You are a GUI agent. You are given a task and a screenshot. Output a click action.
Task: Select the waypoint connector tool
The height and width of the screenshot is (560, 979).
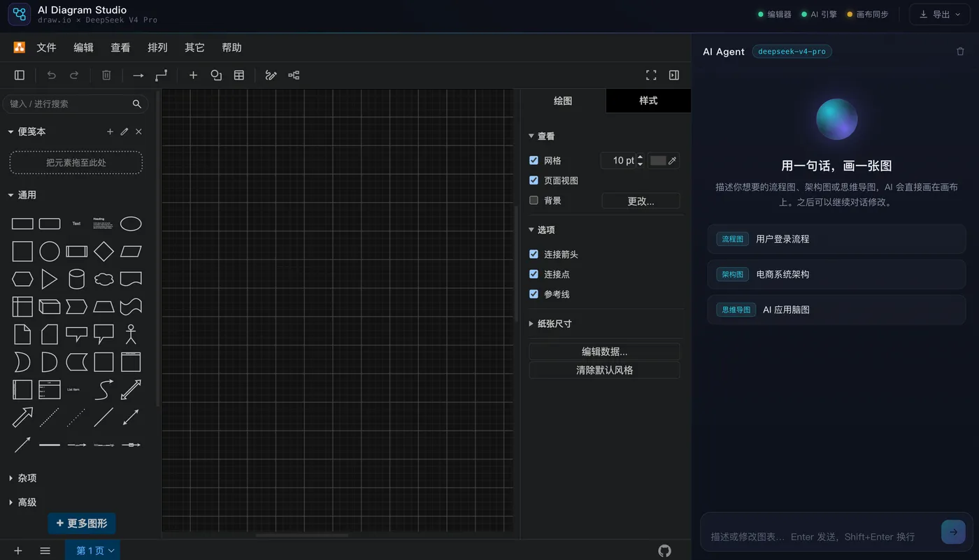pos(162,75)
